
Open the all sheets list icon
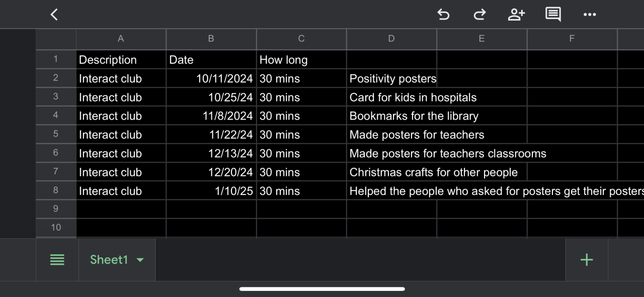(57, 260)
